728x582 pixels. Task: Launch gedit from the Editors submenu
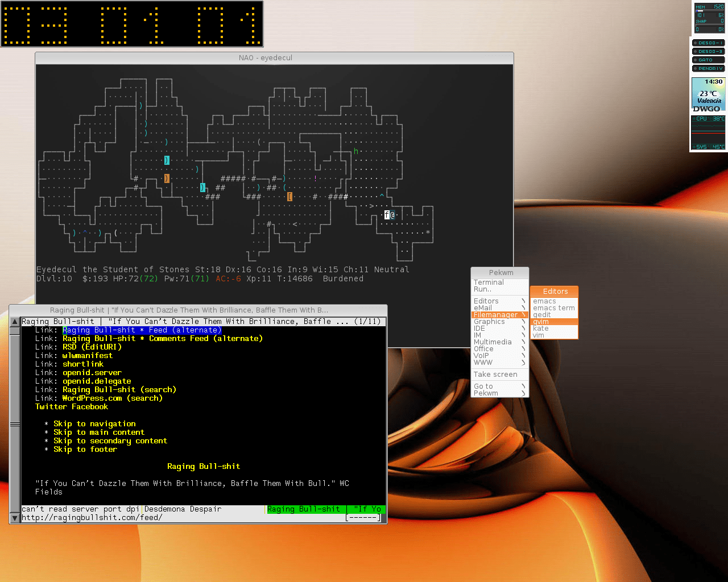555,315
